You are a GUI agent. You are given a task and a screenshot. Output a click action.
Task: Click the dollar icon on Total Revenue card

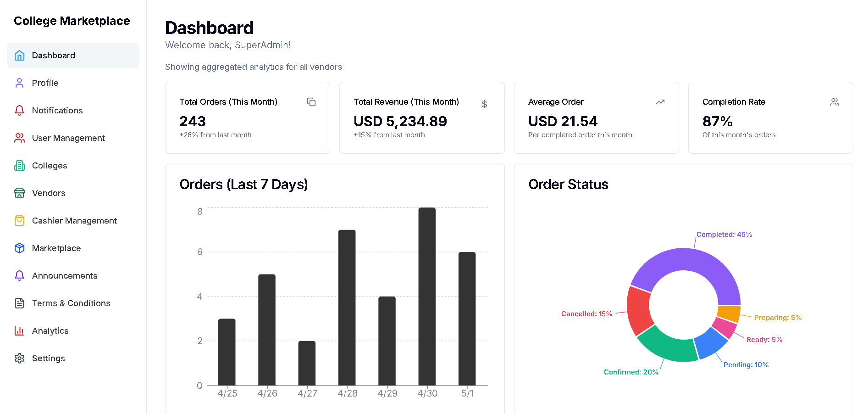point(484,104)
